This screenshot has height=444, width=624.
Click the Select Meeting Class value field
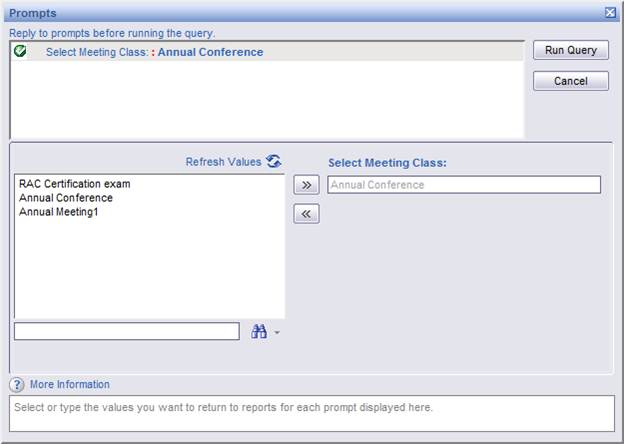click(464, 185)
